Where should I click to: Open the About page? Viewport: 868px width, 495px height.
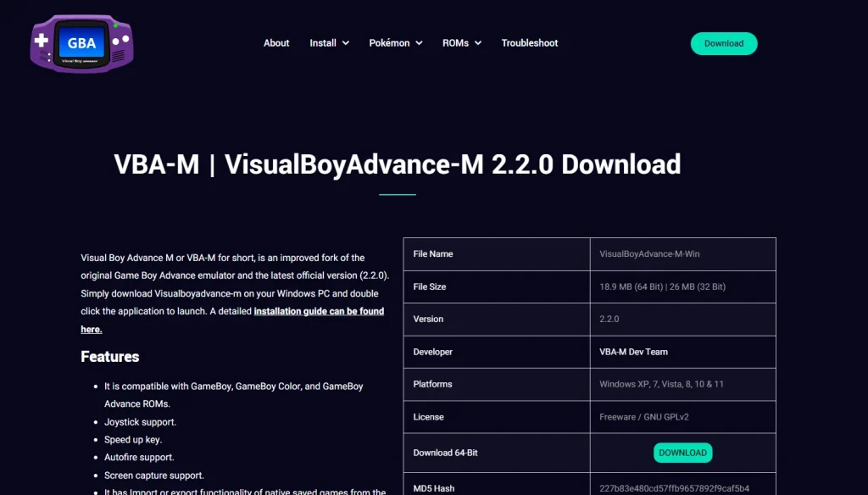tap(276, 42)
